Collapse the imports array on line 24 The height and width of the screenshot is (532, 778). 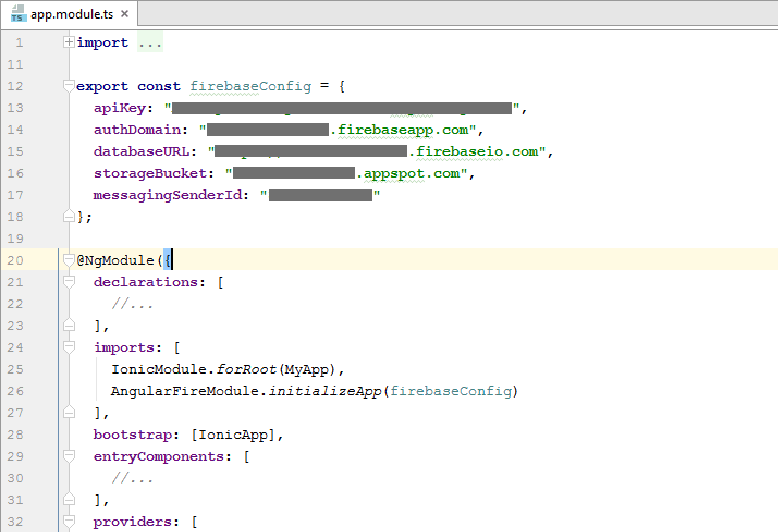click(x=69, y=347)
